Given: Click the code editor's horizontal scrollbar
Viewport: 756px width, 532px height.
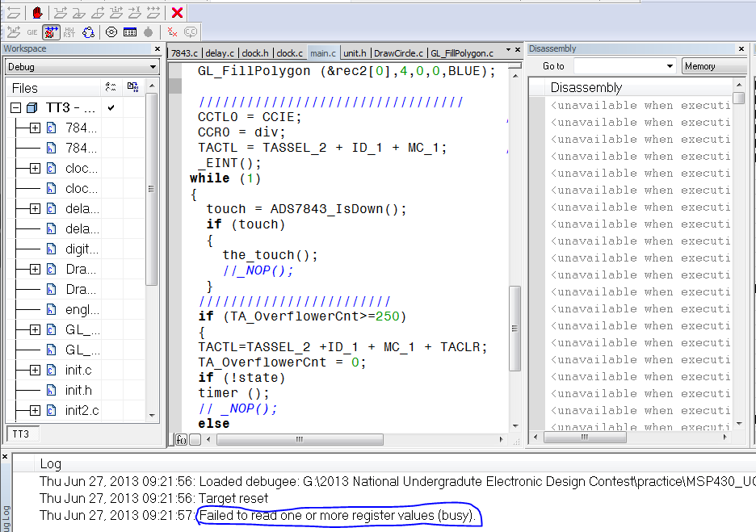Looking at the screenshot, I should 299,440.
